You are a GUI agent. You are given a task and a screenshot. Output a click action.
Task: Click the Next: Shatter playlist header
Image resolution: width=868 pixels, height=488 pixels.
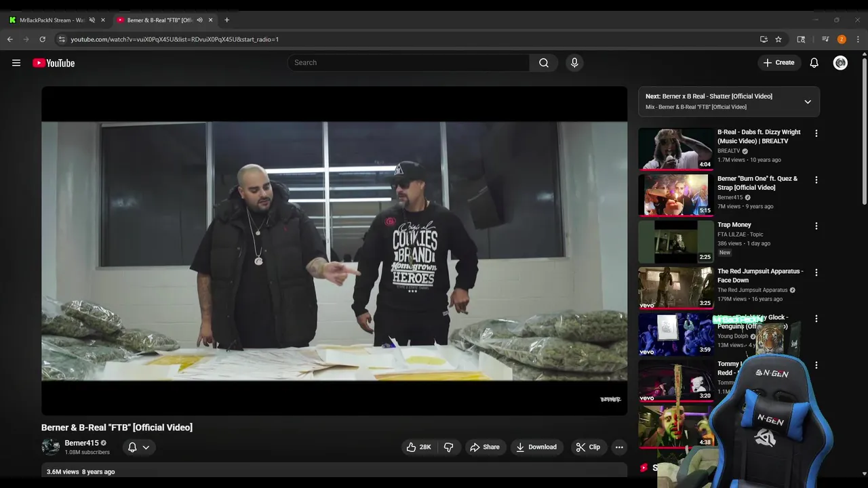coord(709,96)
